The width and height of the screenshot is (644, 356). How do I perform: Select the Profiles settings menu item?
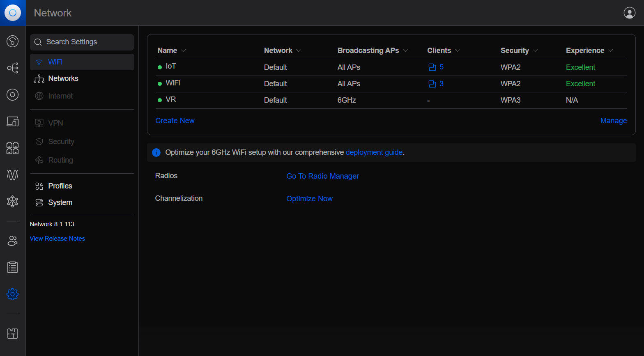[x=82, y=186]
